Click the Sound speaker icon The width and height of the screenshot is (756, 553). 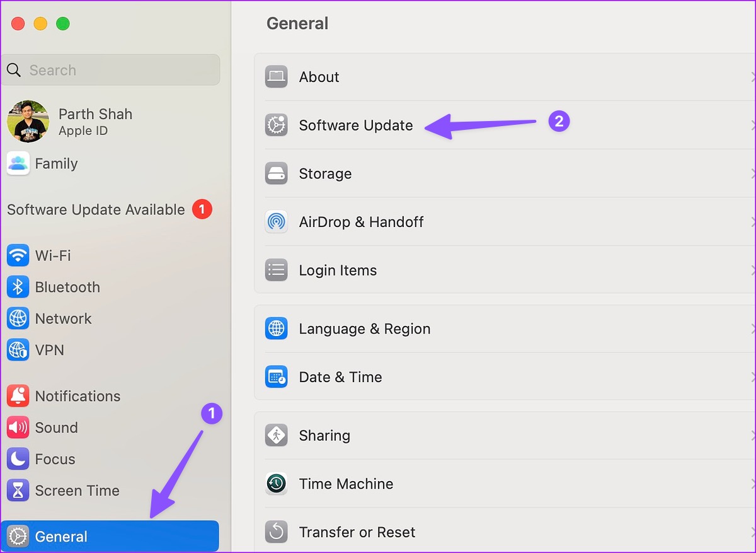click(x=18, y=428)
